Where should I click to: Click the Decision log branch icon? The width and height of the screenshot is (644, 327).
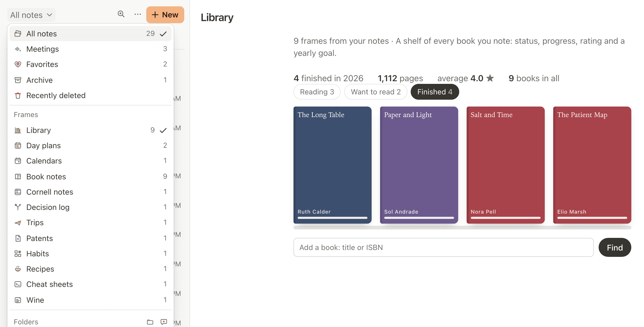[x=18, y=207]
